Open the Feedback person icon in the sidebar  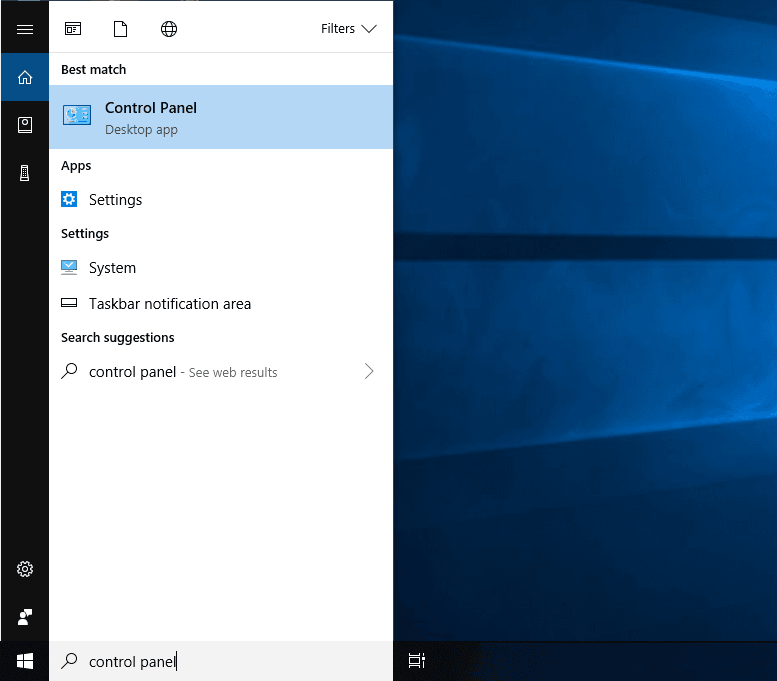(25, 617)
